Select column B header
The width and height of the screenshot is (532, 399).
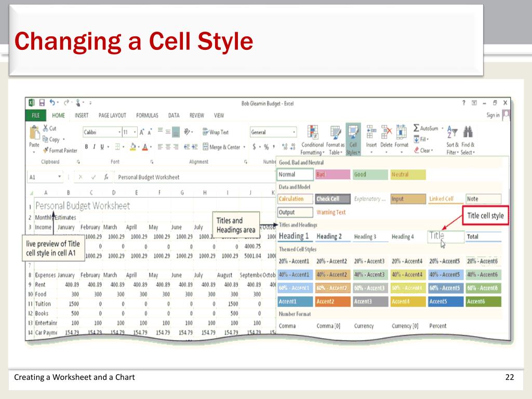(x=68, y=192)
